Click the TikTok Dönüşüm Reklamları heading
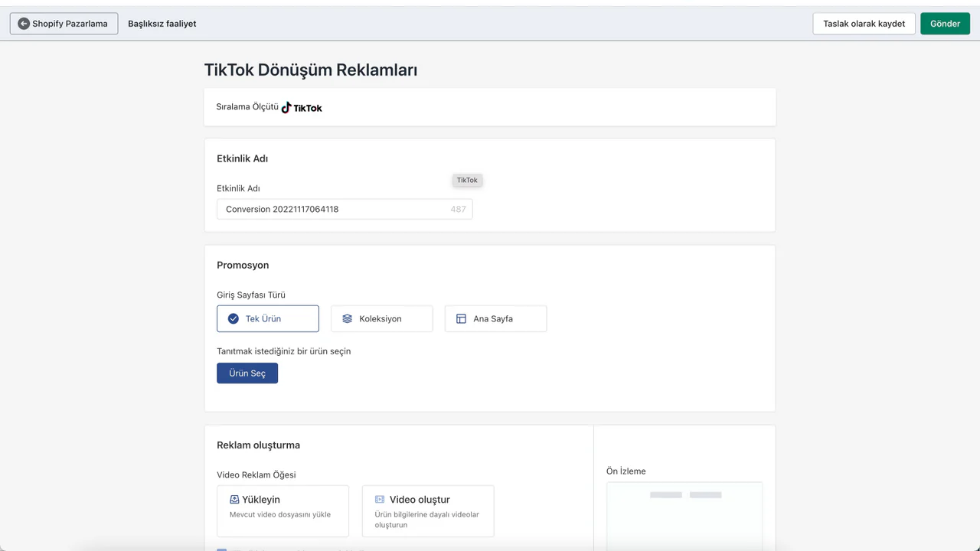The image size is (980, 551). pos(311,70)
